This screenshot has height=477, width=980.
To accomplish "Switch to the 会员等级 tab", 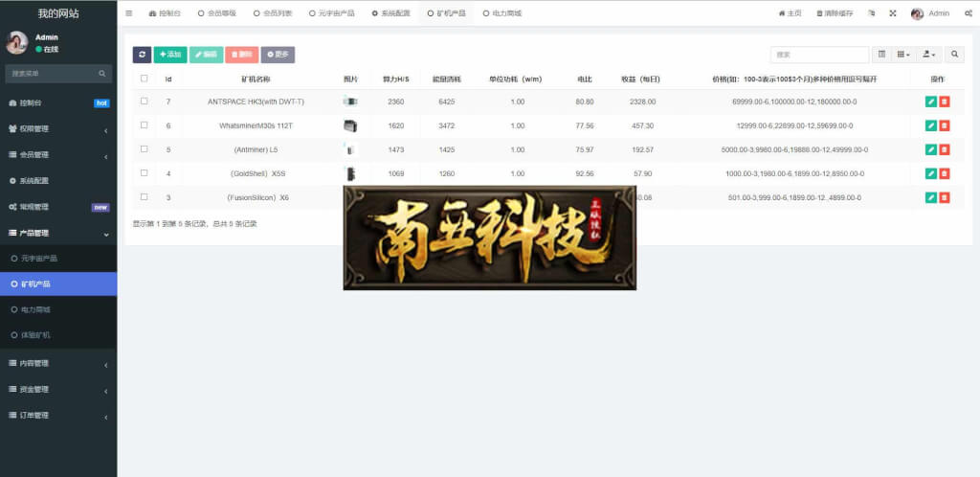I will pyautogui.click(x=217, y=13).
